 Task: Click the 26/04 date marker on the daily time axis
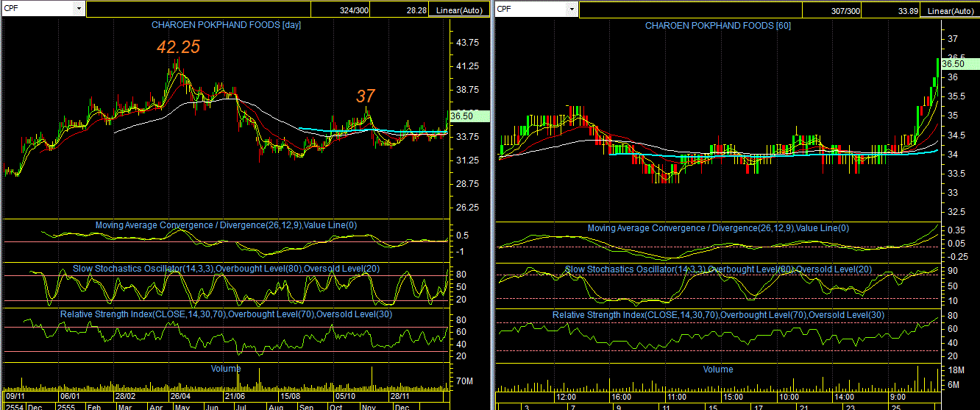pos(181,395)
